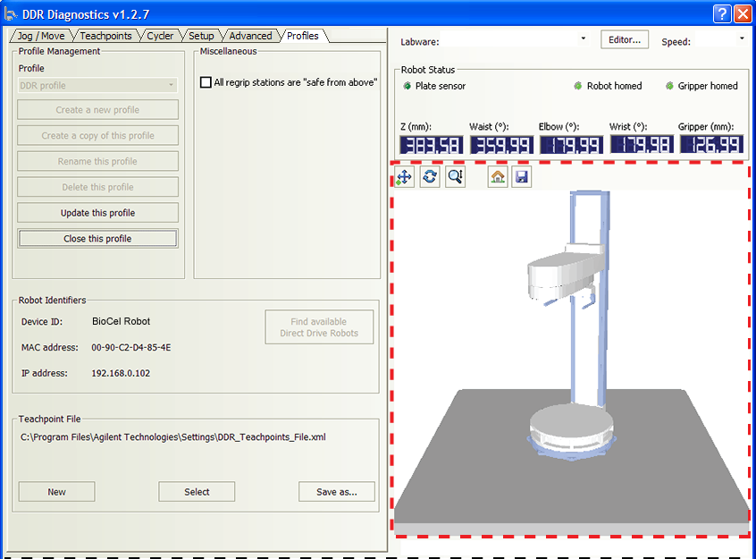Open the Jog / Move tab
Image resolution: width=756 pixels, height=559 pixels.
click(41, 36)
